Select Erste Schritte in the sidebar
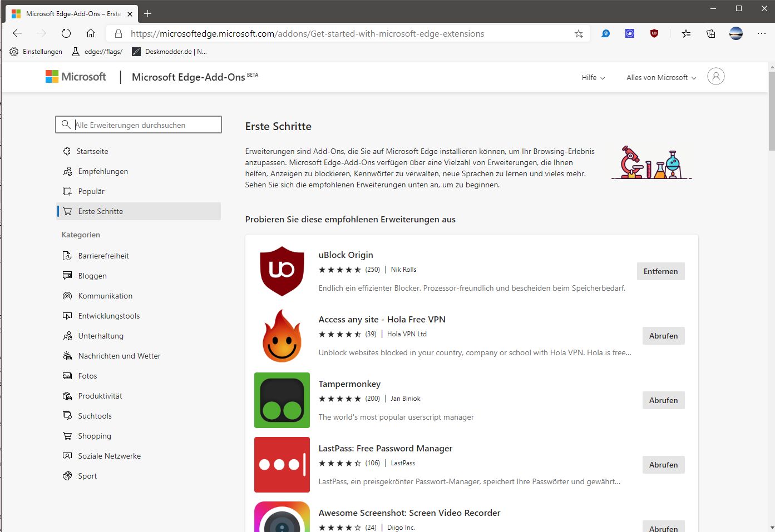The height and width of the screenshot is (532, 775). (x=139, y=211)
